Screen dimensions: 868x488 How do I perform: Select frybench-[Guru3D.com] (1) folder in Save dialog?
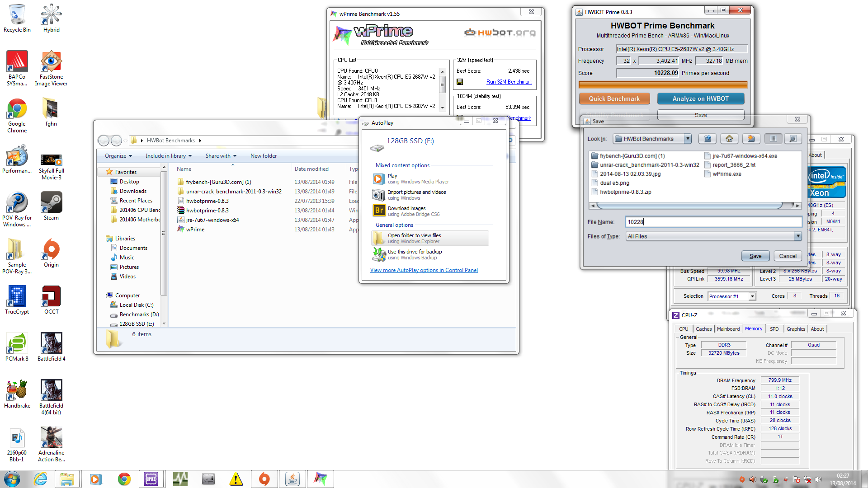tap(628, 156)
